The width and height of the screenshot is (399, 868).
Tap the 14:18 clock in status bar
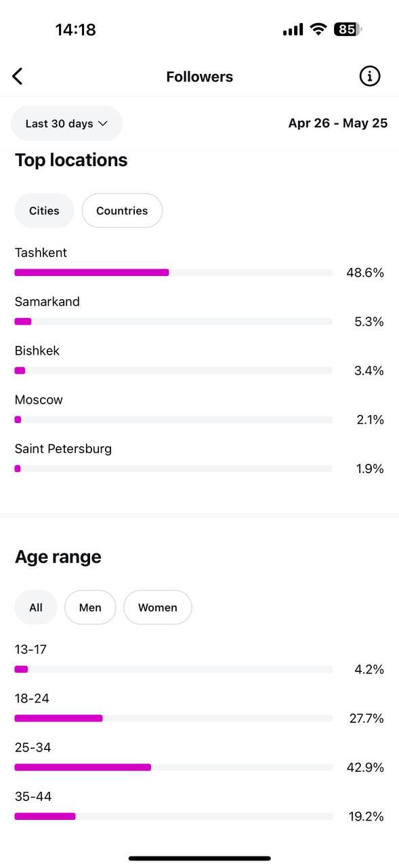click(75, 30)
